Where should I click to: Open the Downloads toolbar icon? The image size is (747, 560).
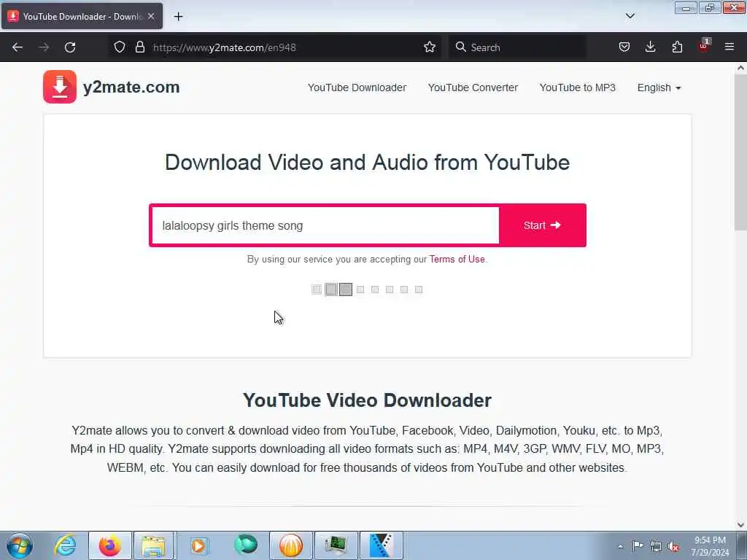click(x=650, y=47)
